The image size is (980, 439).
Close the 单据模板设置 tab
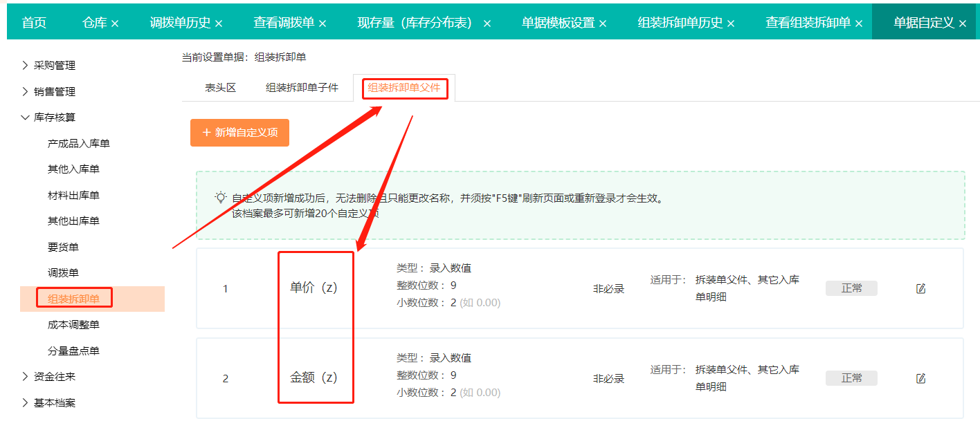603,24
